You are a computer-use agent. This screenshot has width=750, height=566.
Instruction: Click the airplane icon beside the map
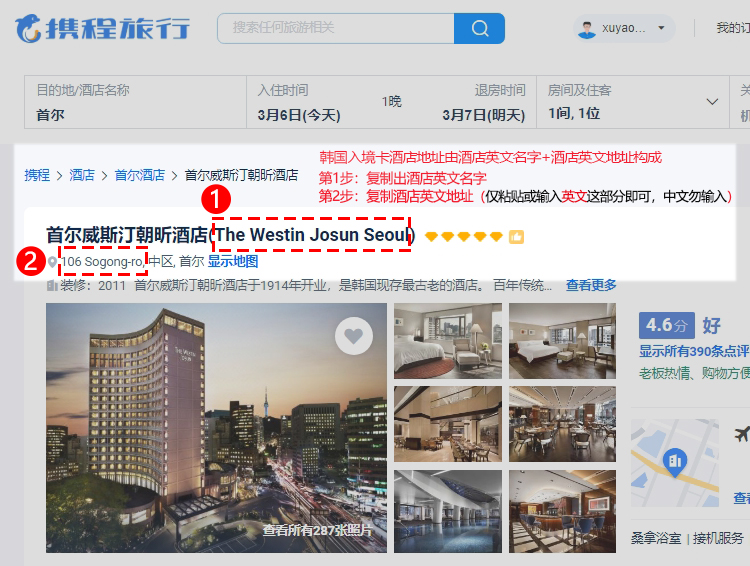[742, 434]
